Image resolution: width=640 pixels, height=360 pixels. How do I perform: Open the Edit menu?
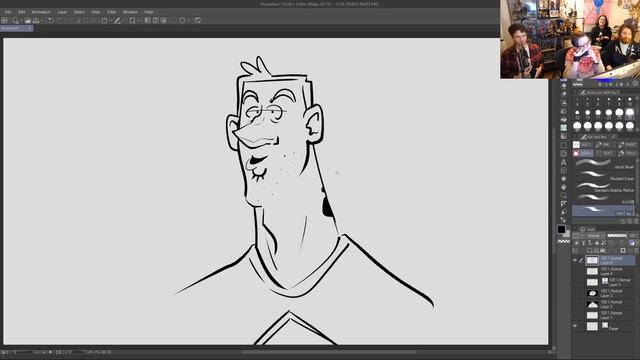22,12
